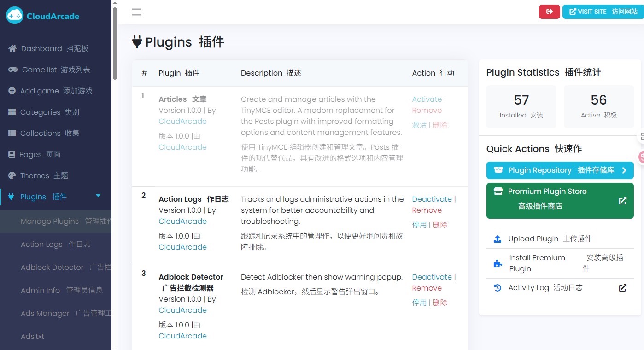Click the Dashboard home icon
The image size is (644, 350).
click(12, 48)
